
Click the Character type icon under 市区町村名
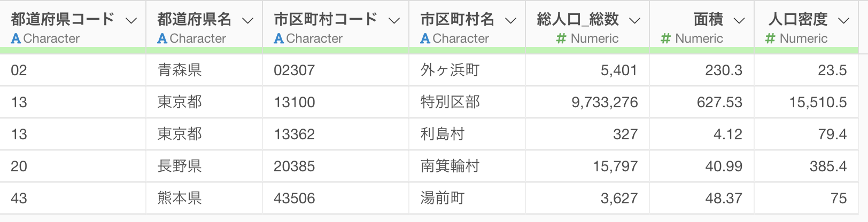tap(425, 38)
